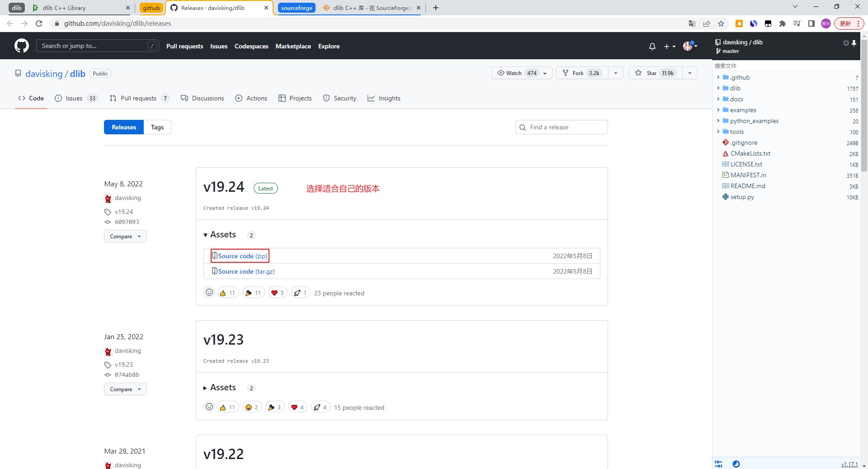Open the Octotree settings gear
Viewport: 868px width, 469px height.
(x=846, y=43)
